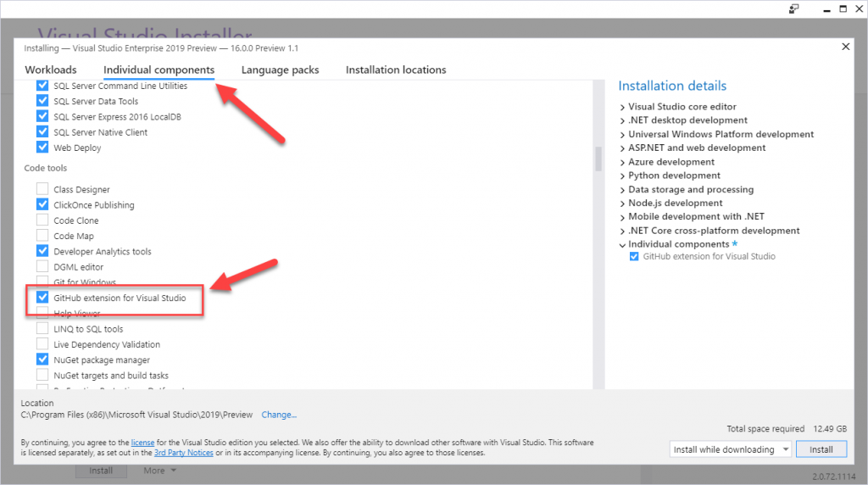Viewport: 868px width, 485px height.
Task: Expand ASP.NET and web development
Action: (x=622, y=149)
